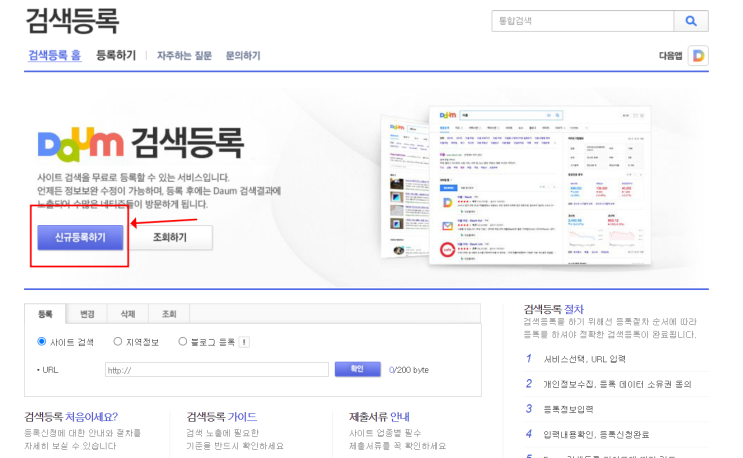This screenshot has height=458, width=743.
Task: Open the 등록하기 menu item
Action: (116, 55)
